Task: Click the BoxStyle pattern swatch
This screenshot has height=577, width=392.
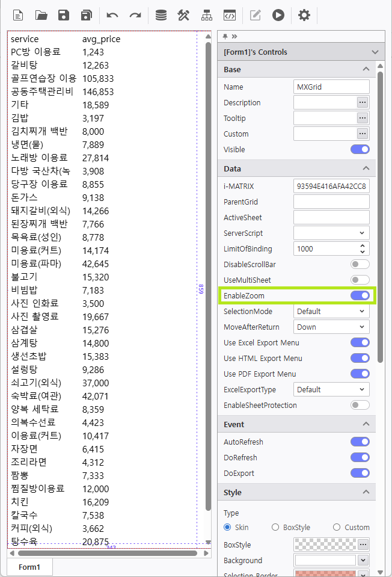Action: click(325, 544)
